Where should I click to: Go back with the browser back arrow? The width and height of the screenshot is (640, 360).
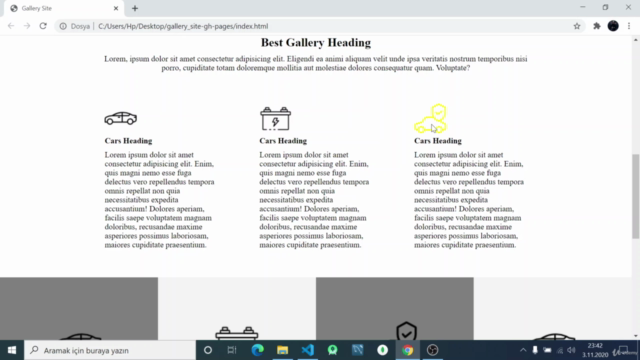(x=11, y=26)
